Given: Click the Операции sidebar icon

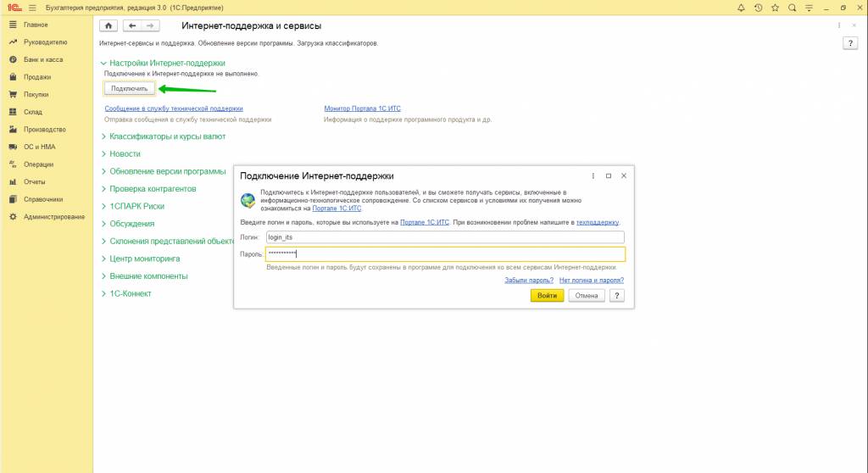Looking at the screenshot, I should point(13,164).
